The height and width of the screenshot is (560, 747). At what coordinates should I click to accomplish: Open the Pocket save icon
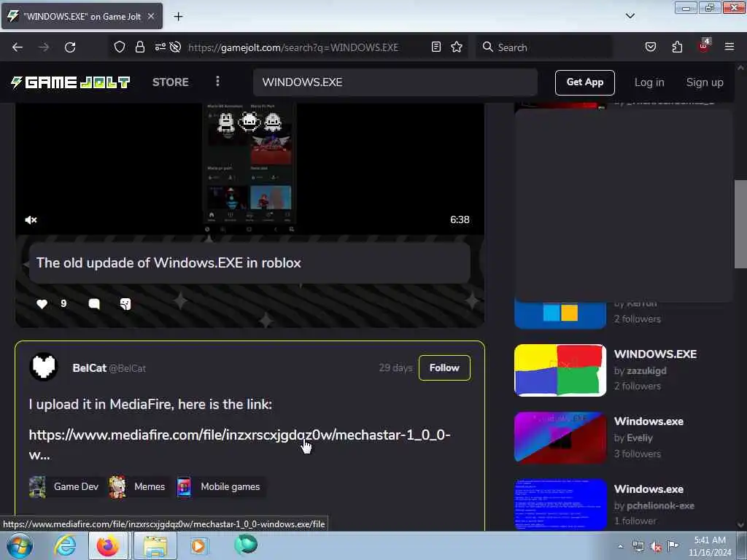[x=650, y=47]
